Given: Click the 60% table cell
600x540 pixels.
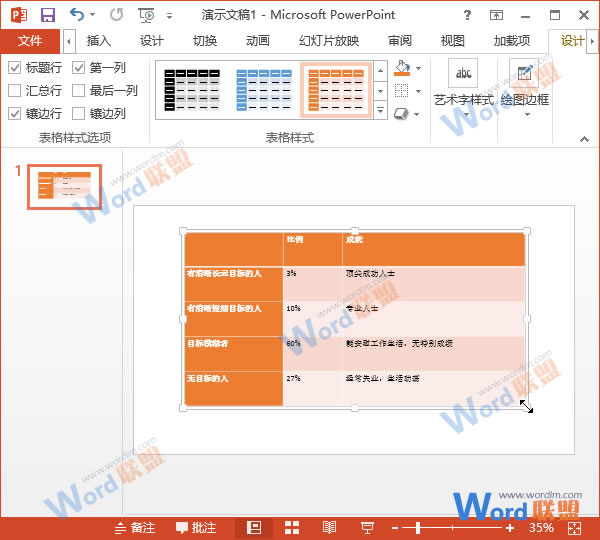Looking at the screenshot, I should pos(313,354).
